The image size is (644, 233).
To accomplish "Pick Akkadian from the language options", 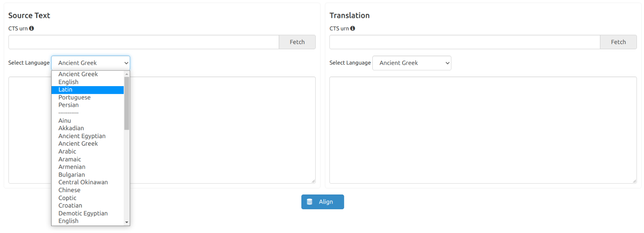I will point(71,128).
